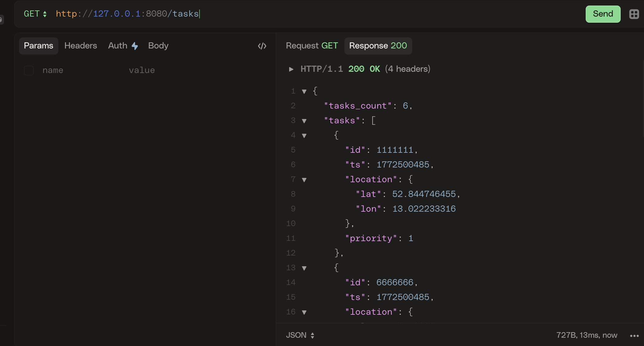This screenshot has width=644, height=346.
Task: Click the (4 headers) label
Action: [x=407, y=69]
